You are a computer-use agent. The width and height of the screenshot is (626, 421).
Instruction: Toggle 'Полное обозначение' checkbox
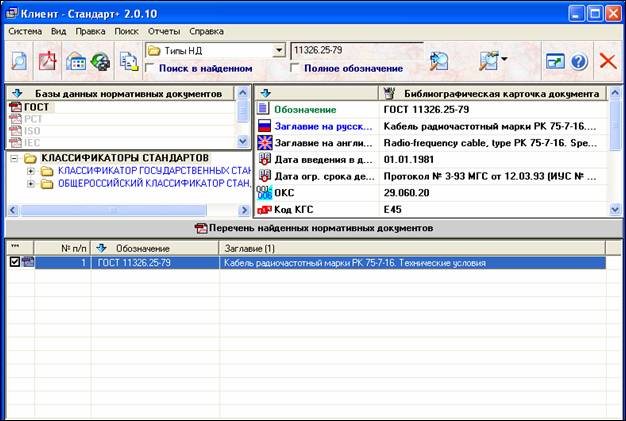pyautogui.click(x=295, y=69)
